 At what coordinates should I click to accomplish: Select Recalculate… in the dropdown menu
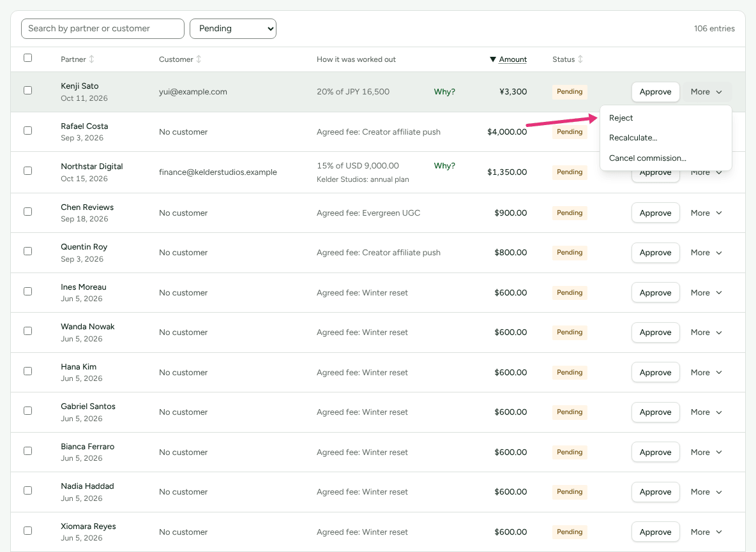click(666, 138)
